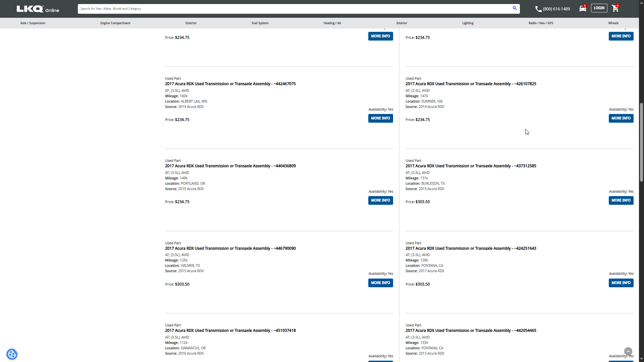
Task: Open the shopping cart icon
Action: coord(615,8)
